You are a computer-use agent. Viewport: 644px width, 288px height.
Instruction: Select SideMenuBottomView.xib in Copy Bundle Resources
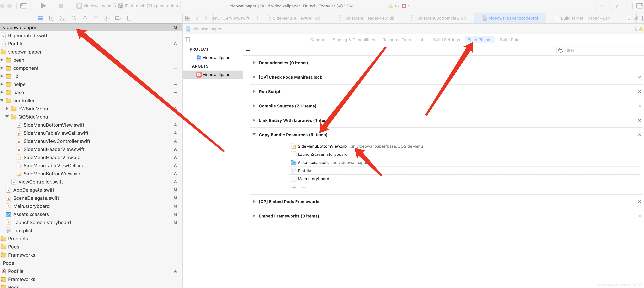(322, 146)
